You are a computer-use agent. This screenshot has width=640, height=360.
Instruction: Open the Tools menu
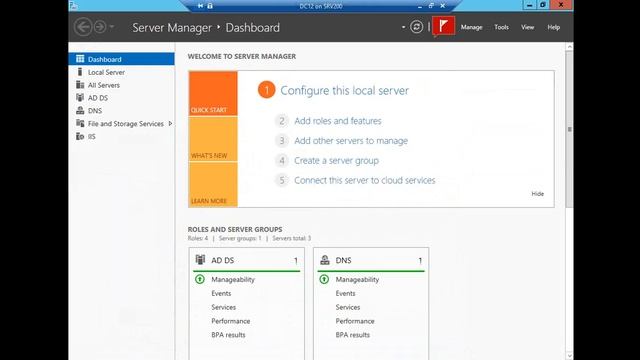501,27
